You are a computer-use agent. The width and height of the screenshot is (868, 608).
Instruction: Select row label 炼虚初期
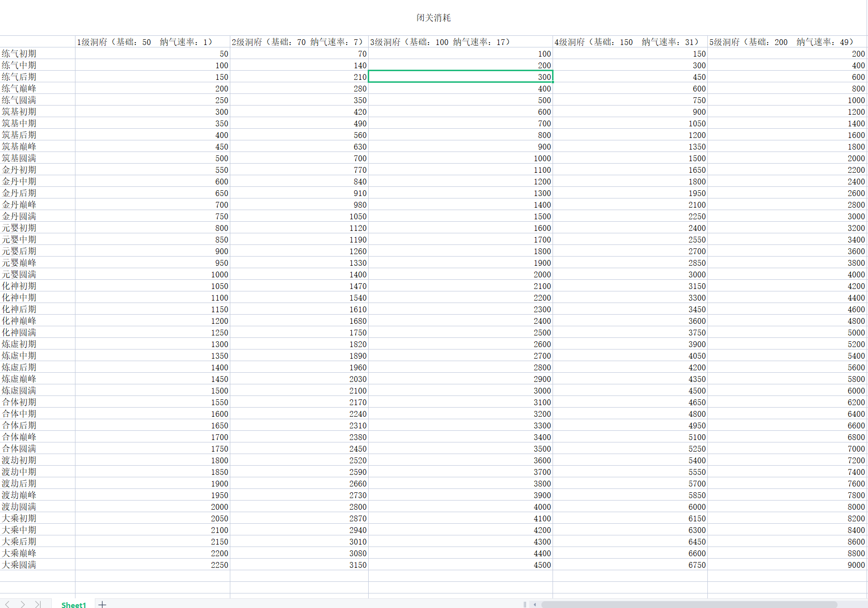(x=37, y=344)
